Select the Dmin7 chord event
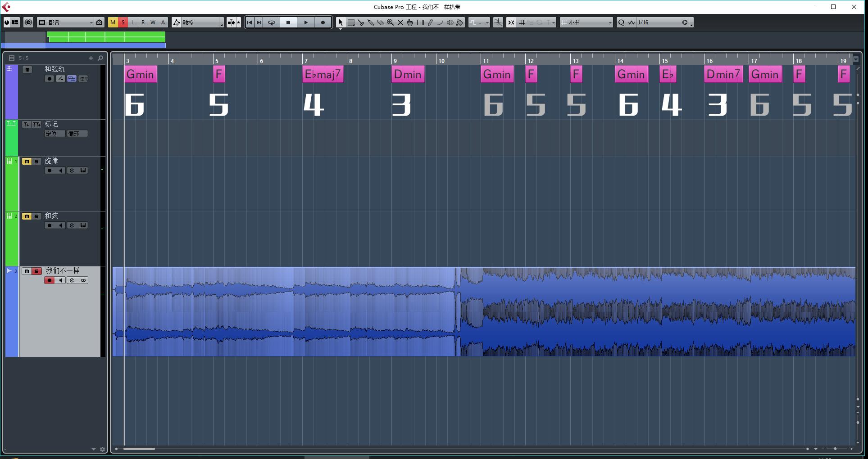This screenshot has height=459, width=868. pos(723,74)
